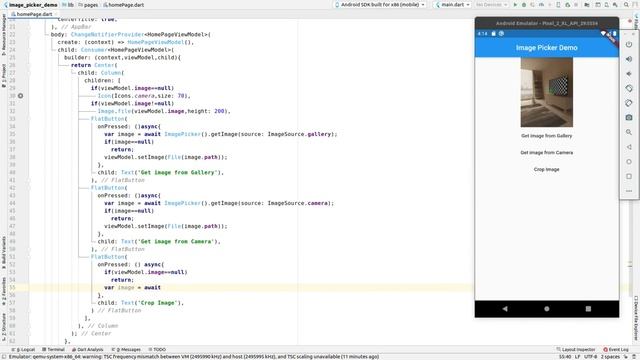Click homePage.dart breadcrumb

pos(123,5)
